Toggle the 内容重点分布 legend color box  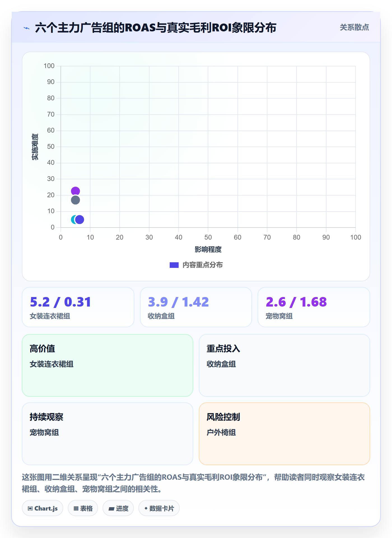point(174,265)
